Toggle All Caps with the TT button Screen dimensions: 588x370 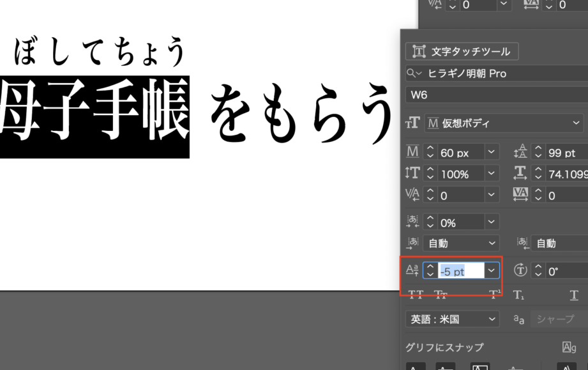click(417, 295)
